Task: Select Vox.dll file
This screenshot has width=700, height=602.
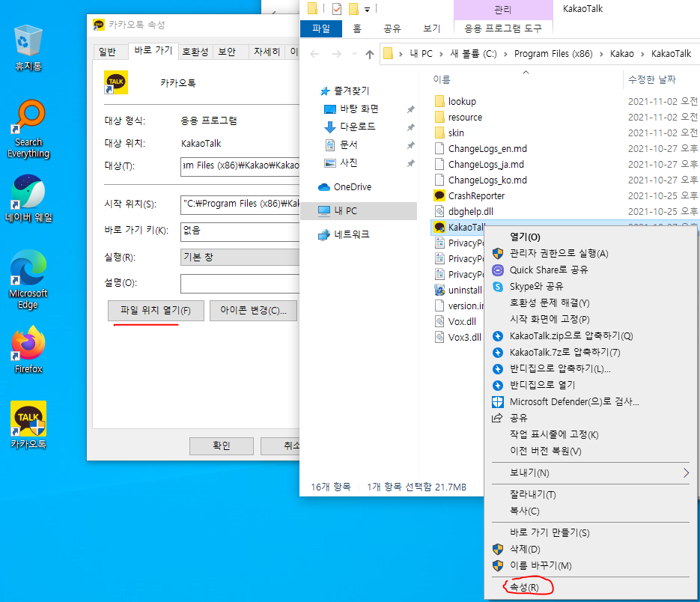Action: pos(455,321)
